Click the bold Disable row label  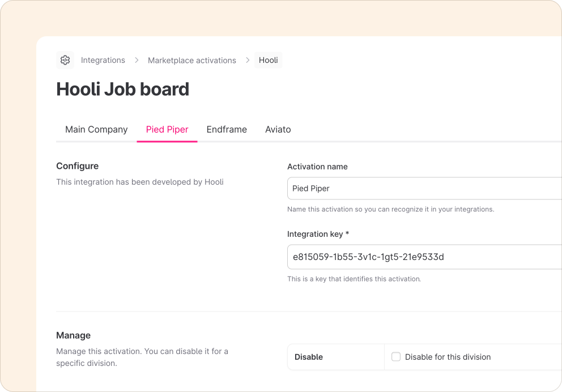click(309, 357)
